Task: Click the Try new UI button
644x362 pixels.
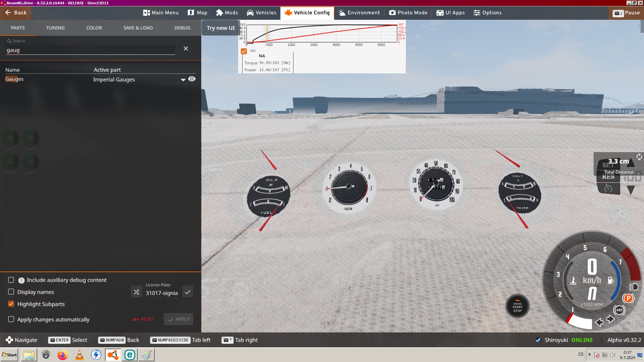Action: pyautogui.click(x=221, y=28)
